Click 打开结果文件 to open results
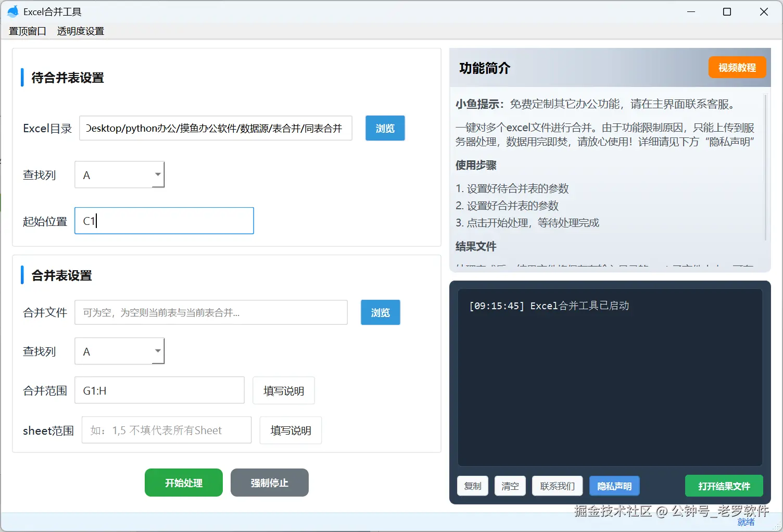Screen dimensions: 783x532 (724, 486)
